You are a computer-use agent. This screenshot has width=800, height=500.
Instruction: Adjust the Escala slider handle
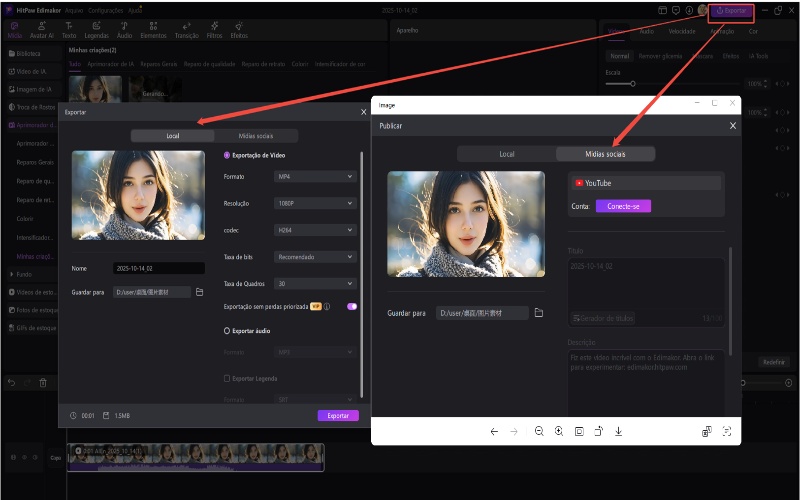pos(633,84)
